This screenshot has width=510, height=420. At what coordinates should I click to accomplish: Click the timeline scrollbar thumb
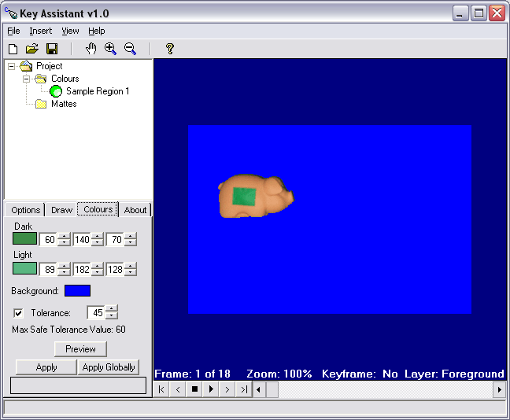pyautogui.click(x=272, y=389)
